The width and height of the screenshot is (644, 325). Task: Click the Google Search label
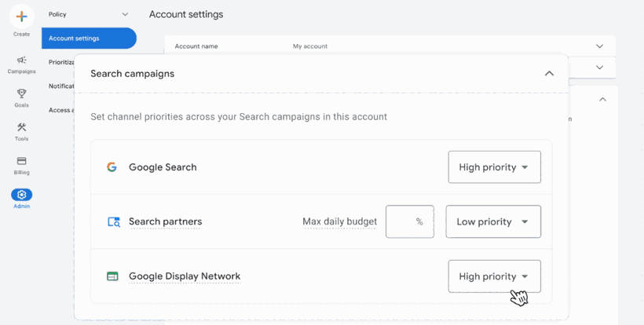[163, 167]
